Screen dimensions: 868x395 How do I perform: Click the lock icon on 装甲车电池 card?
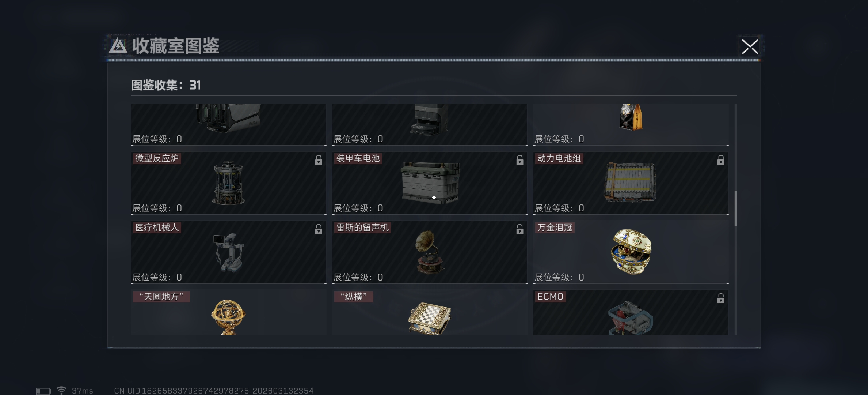coord(519,160)
